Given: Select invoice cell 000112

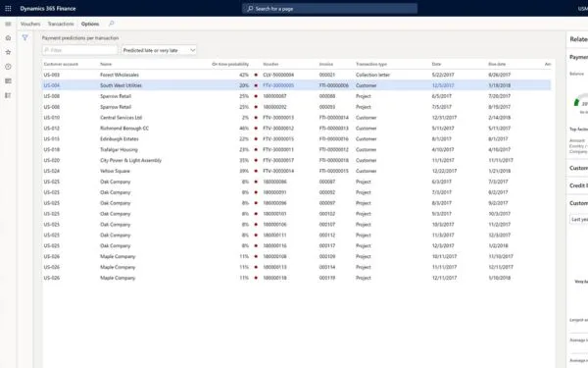Looking at the screenshot, I should click(x=327, y=236).
